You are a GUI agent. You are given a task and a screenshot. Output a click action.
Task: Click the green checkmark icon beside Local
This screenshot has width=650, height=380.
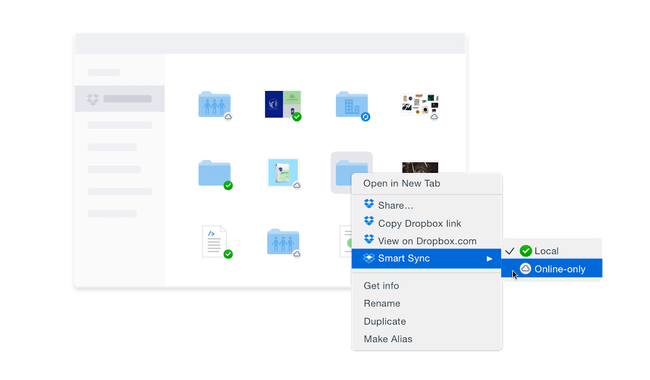526,251
